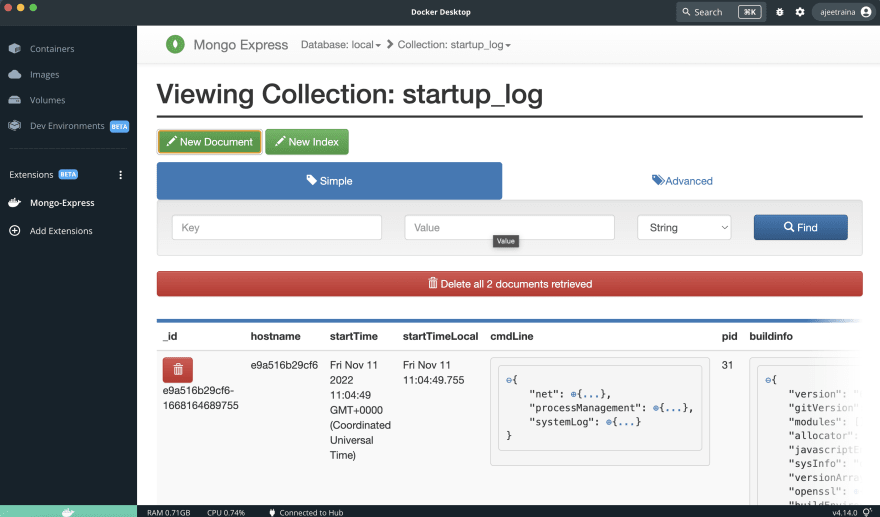Go to Dev Environments in sidebar
The height and width of the screenshot is (517, 880).
[68, 126]
